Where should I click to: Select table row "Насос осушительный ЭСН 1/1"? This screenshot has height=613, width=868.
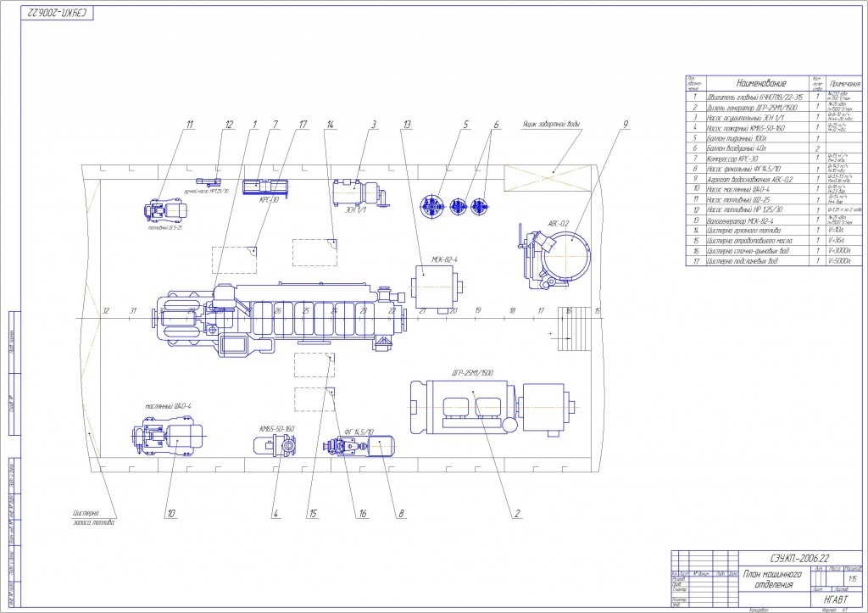774,117
